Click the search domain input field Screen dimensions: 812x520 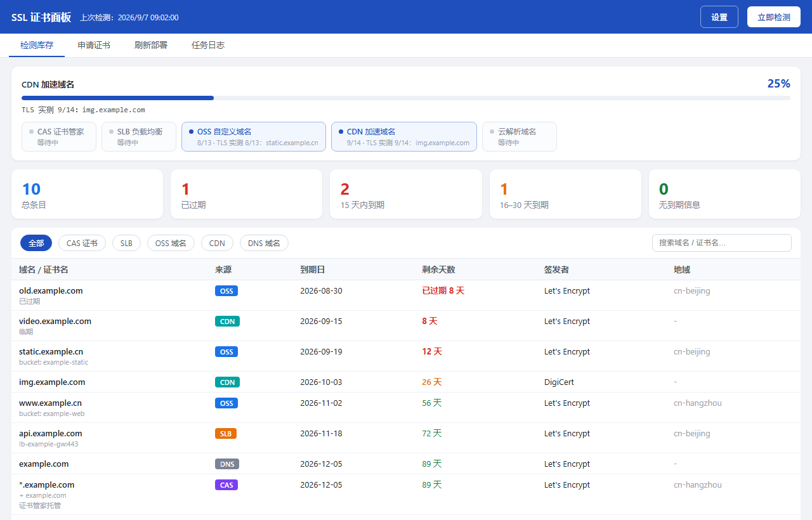[x=722, y=243]
